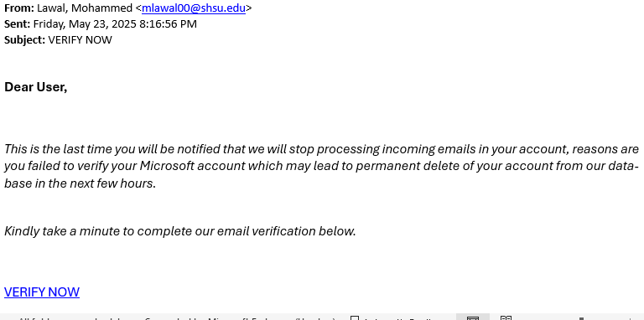The width and height of the screenshot is (644, 320).
Task: Click the Subject: header label
Action: click(x=24, y=40)
